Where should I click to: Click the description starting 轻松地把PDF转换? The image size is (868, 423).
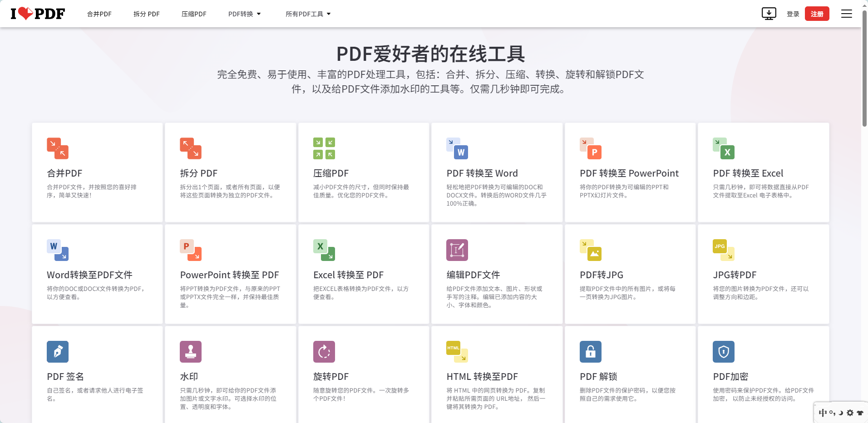[496, 195]
